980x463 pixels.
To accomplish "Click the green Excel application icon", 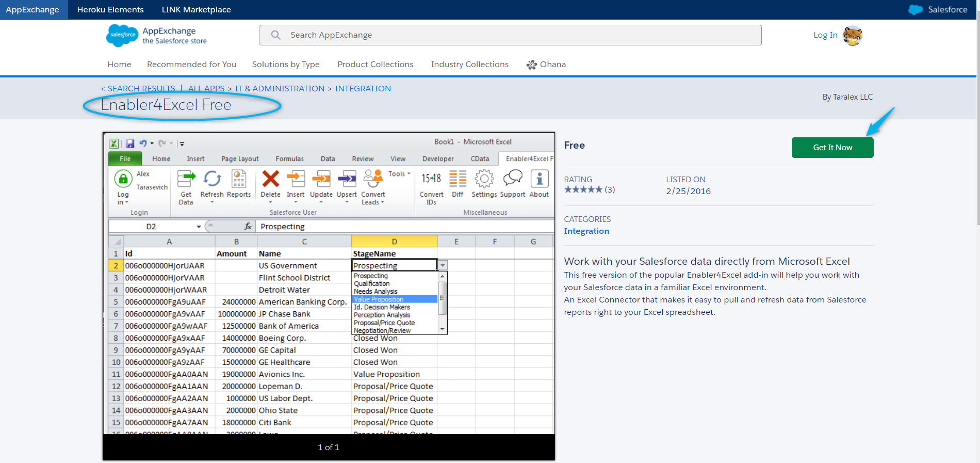I will [114, 143].
